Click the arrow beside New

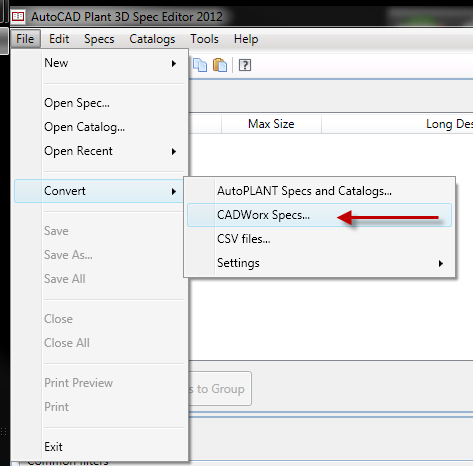coord(174,63)
